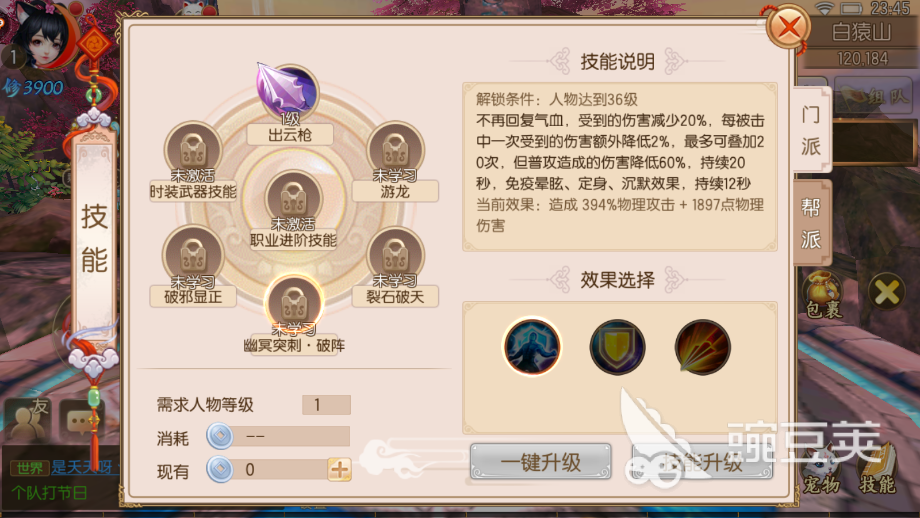Close the skill panel with red X
The image size is (920, 518).
pyautogui.click(x=789, y=26)
